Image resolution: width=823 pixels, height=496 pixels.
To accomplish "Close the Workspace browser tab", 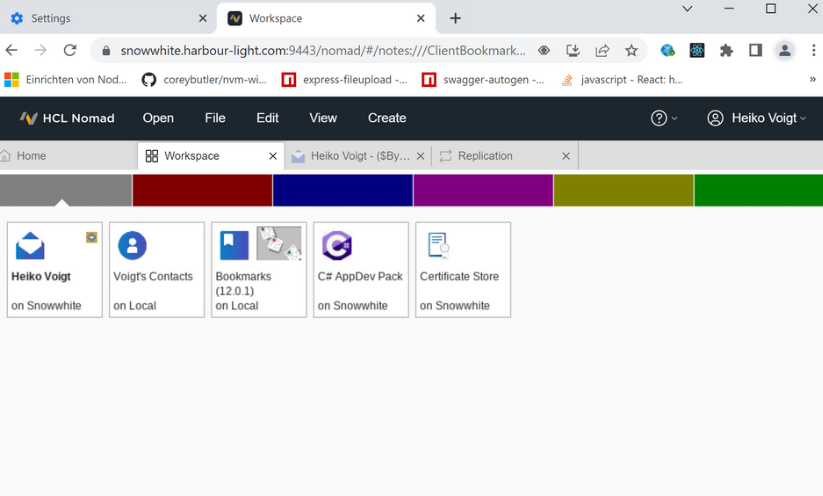I will [420, 18].
